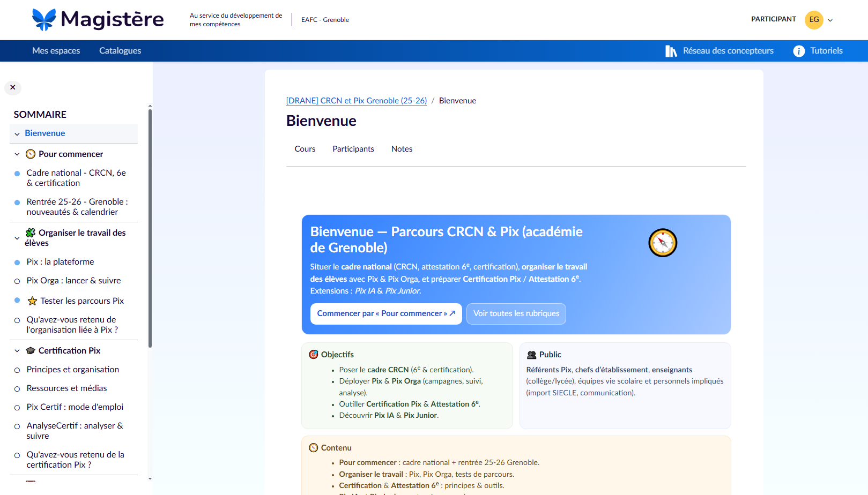This screenshot has width=868, height=495.
Task: Click the Magistère butterfly logo
Action: [x=44, y=19]
